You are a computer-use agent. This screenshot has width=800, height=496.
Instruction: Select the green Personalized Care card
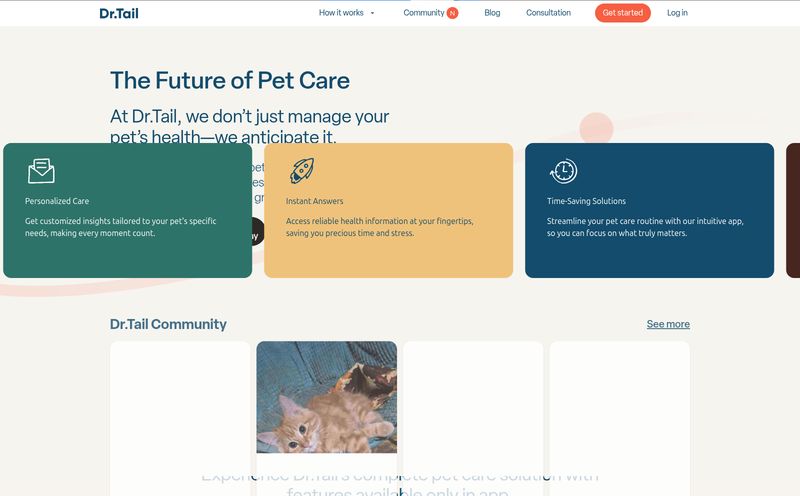[128, 210]
